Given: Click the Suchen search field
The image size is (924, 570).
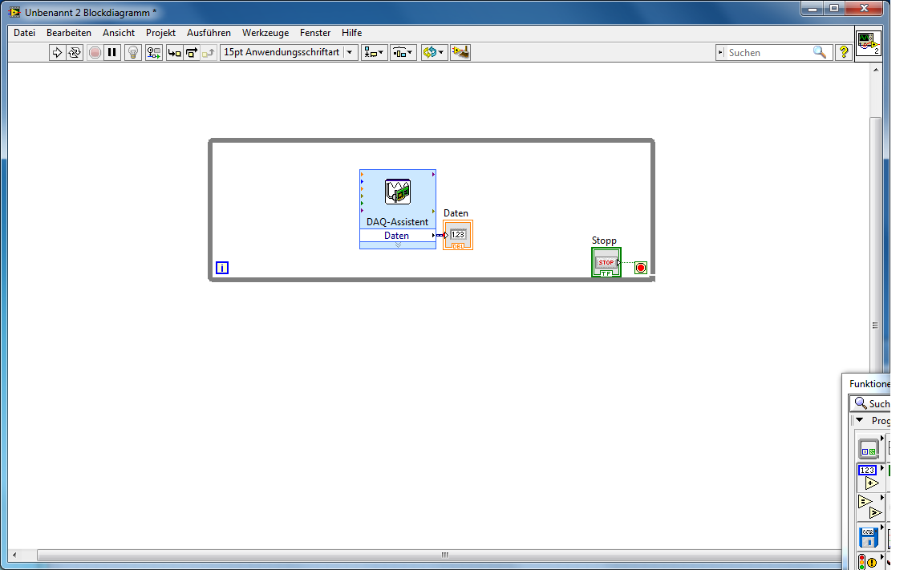Looking at the screenshot, I should pyautogui.click(x=768, y=52).
